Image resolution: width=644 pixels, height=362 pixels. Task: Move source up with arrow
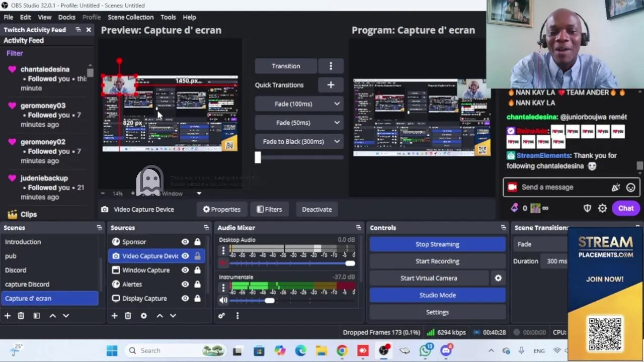[159, 316]
